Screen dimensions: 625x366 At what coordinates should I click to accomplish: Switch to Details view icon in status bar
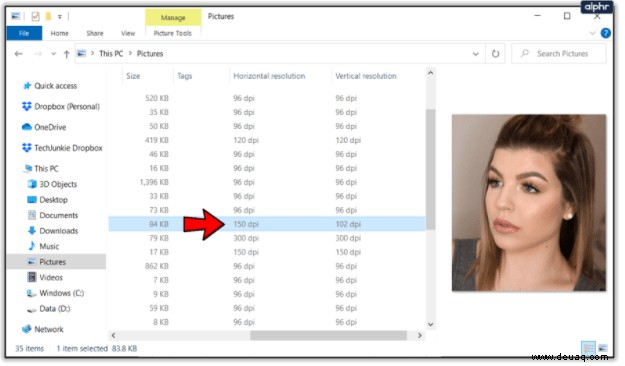click(588, 348)
